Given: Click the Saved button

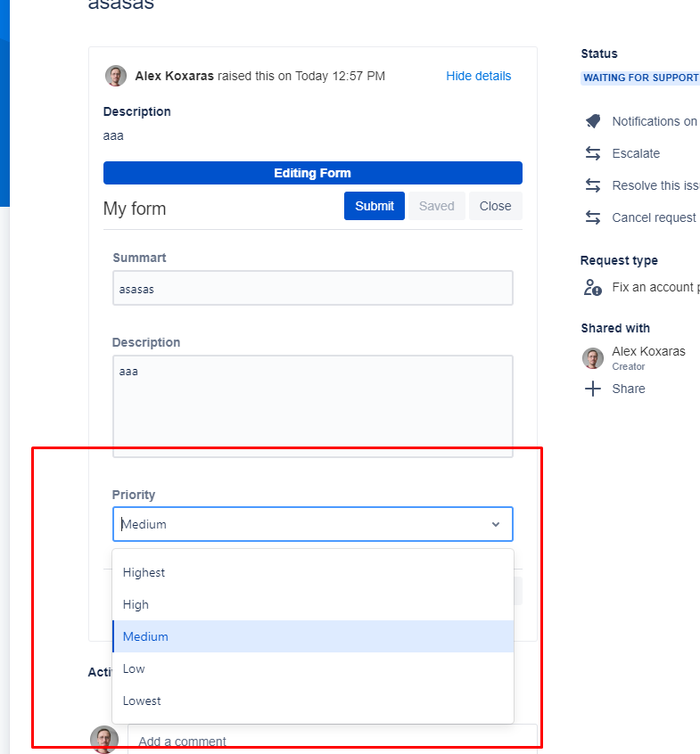Looking at the screenshot, I should coord(436,206).
